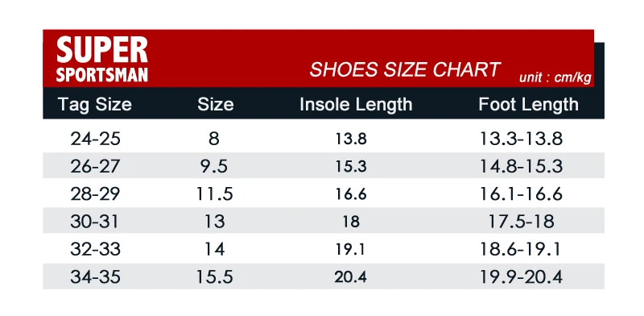Click tag size 24-25 cell

click(x=95, y=139)
